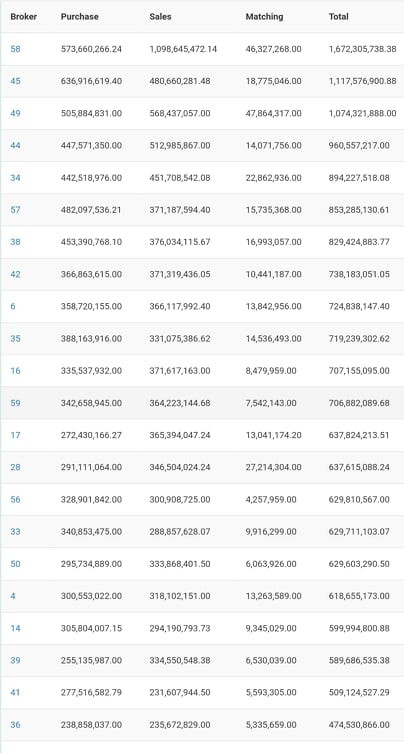Open broker 42 link
The image size is (404, 753).
coord(15,274)
